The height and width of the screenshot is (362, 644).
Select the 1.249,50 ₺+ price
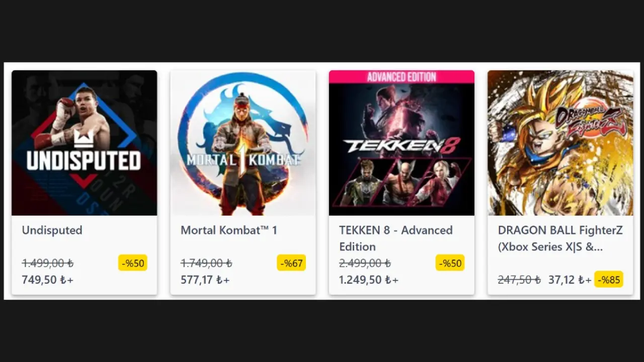[369, 280]
